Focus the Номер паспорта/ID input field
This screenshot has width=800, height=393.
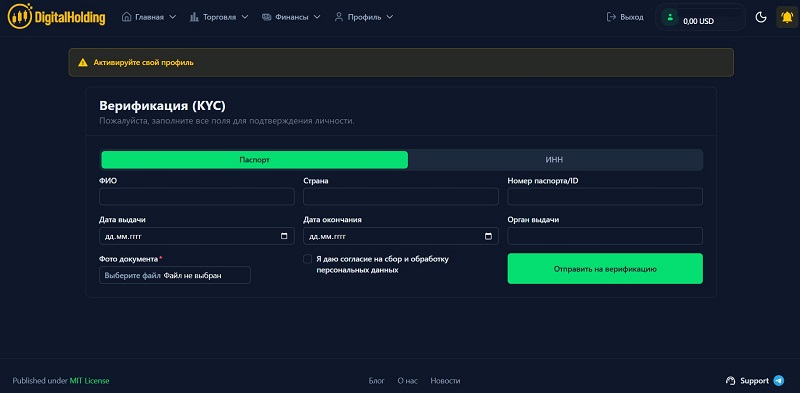click(605, 196)
